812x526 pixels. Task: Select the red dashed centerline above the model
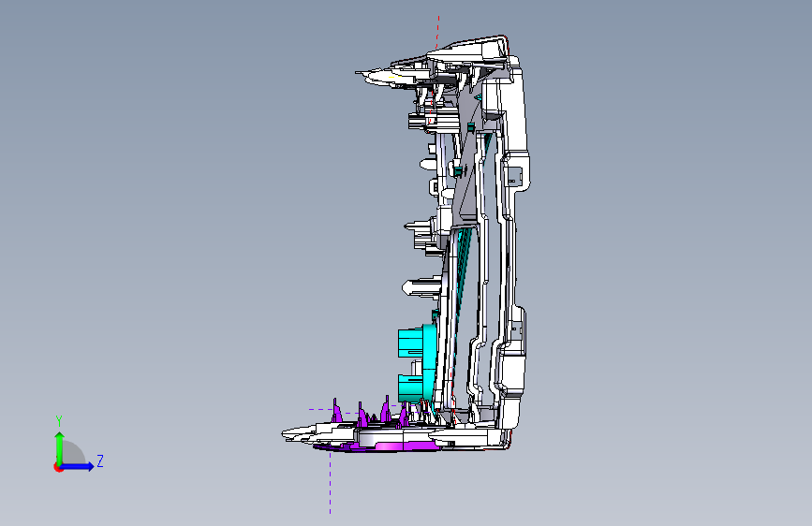click(438, 32)
